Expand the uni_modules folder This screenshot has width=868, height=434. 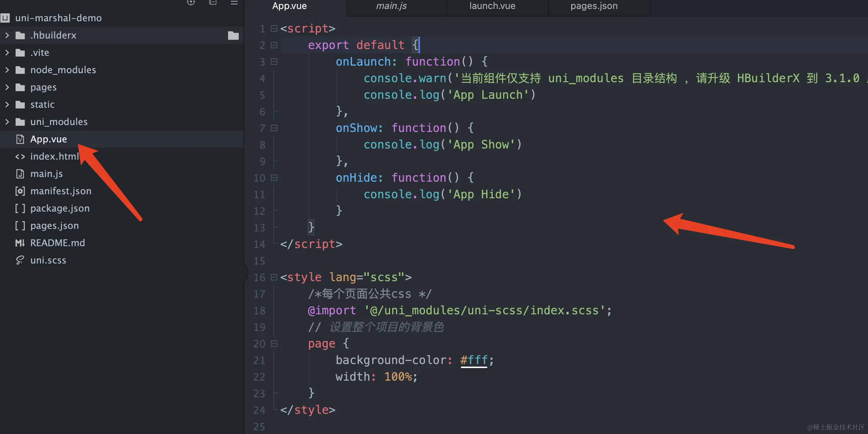[x=7, y=122]
